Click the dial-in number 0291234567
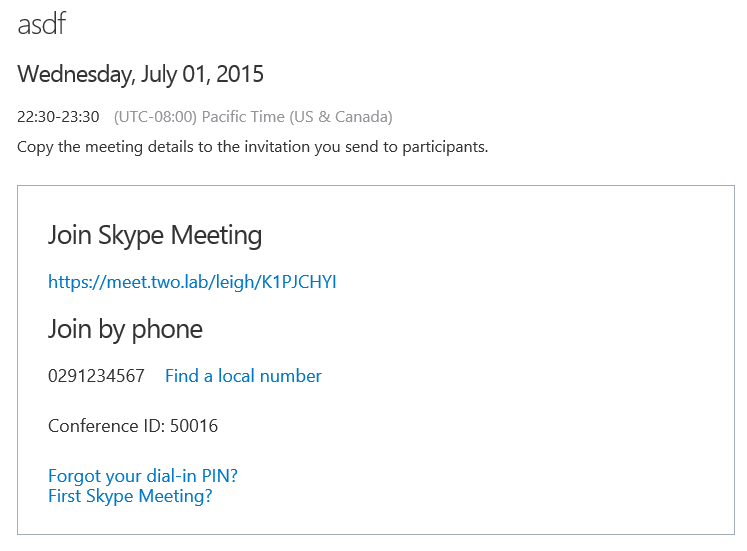747x551 pixels. [x=96, y=376]
